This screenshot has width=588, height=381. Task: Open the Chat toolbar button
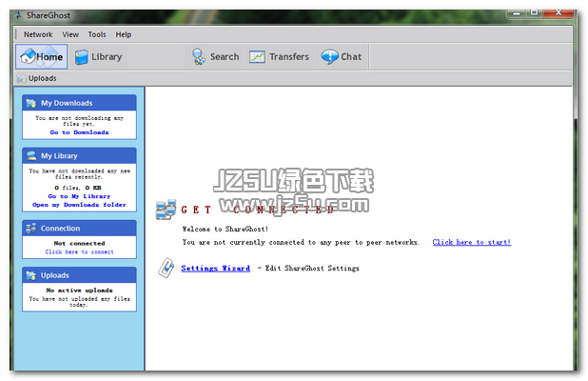(342, 57)
